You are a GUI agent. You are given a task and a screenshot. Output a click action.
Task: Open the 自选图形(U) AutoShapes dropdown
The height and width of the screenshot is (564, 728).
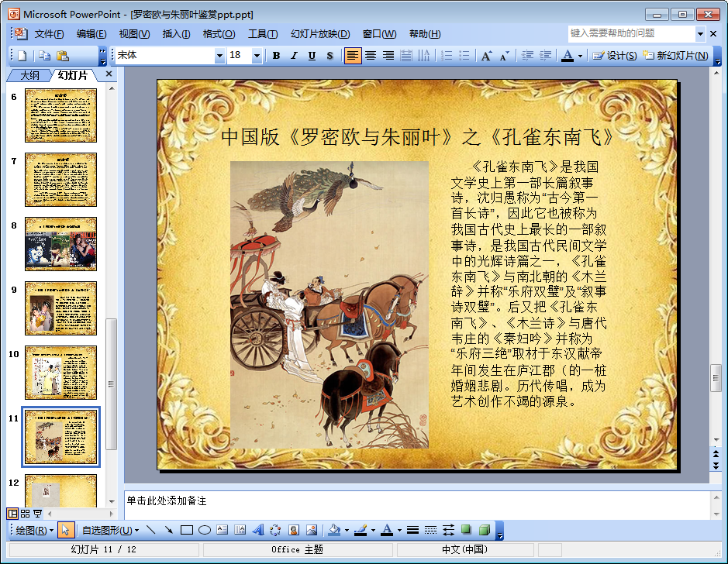111,530
